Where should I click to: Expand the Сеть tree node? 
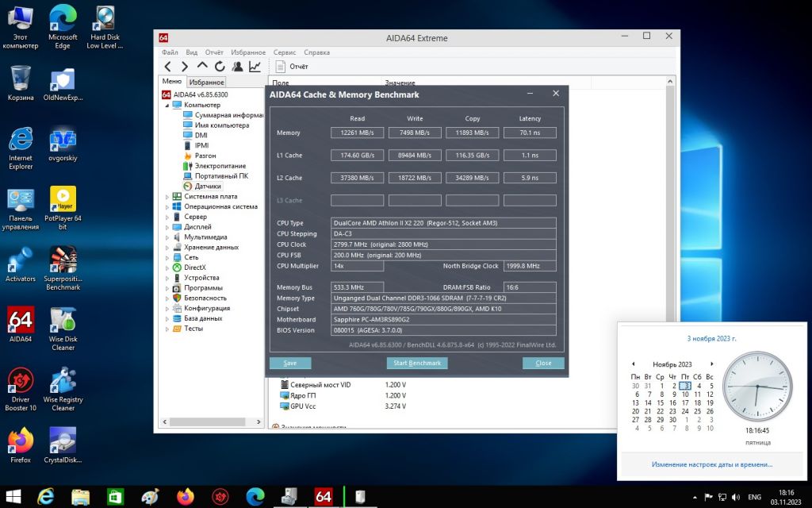pos(167,258)
